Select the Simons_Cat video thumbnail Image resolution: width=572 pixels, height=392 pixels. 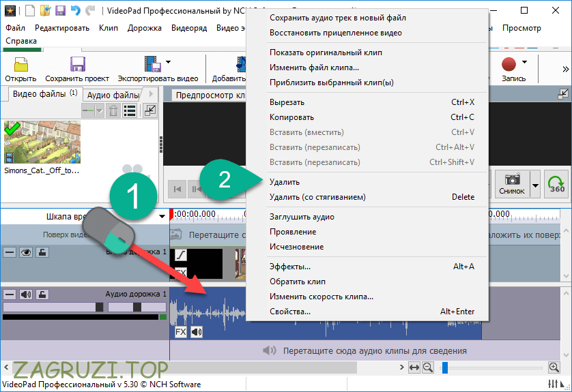(x=42, y=142)
